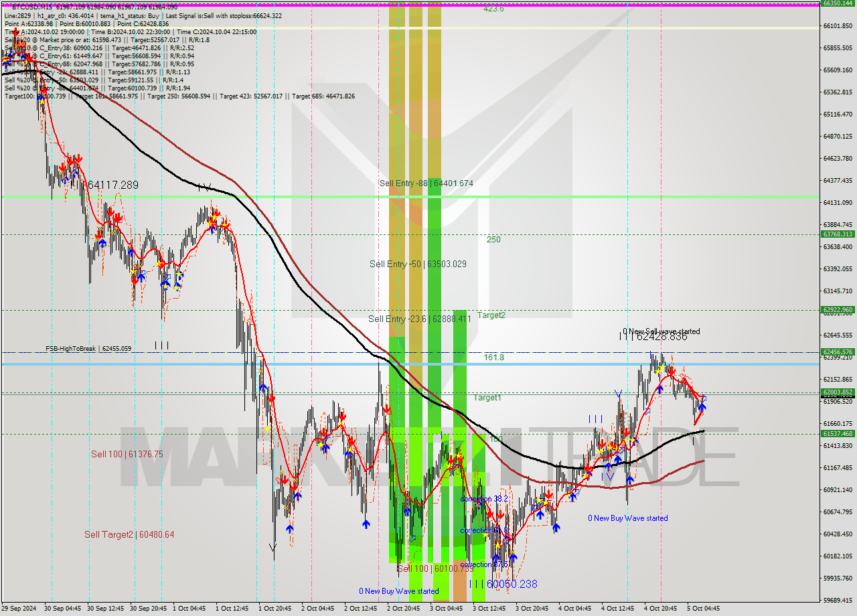The width and height of the screenshot is (857, 616).
Task: Click the 66101.890 price axis value
Action: coord(838,25)
